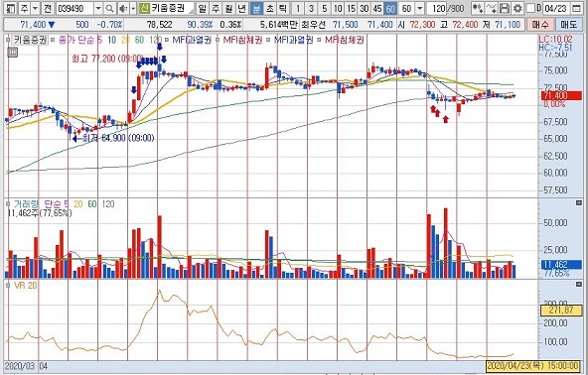
Task: Select the 3-minute interval button
Action: (311, 8)
